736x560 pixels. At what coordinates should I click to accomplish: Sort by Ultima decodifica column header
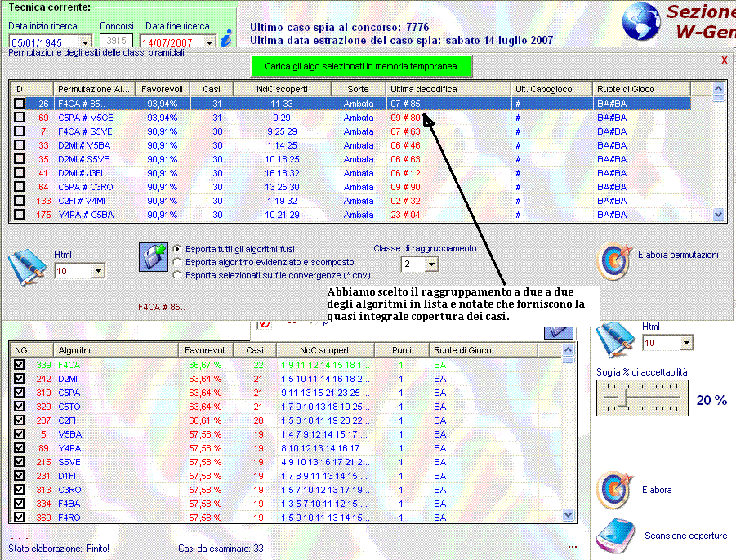[x=448, y=89]
